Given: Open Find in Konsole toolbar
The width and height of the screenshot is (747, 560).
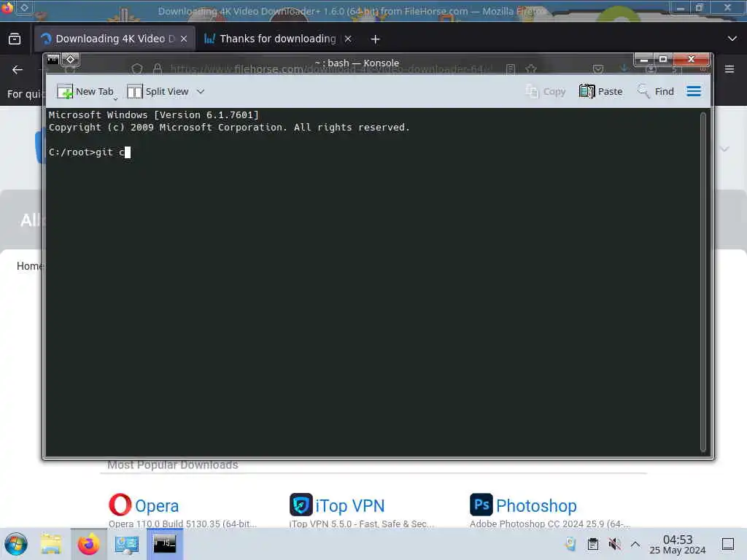Looking at the screenshot, I should [x=656, y=91].
